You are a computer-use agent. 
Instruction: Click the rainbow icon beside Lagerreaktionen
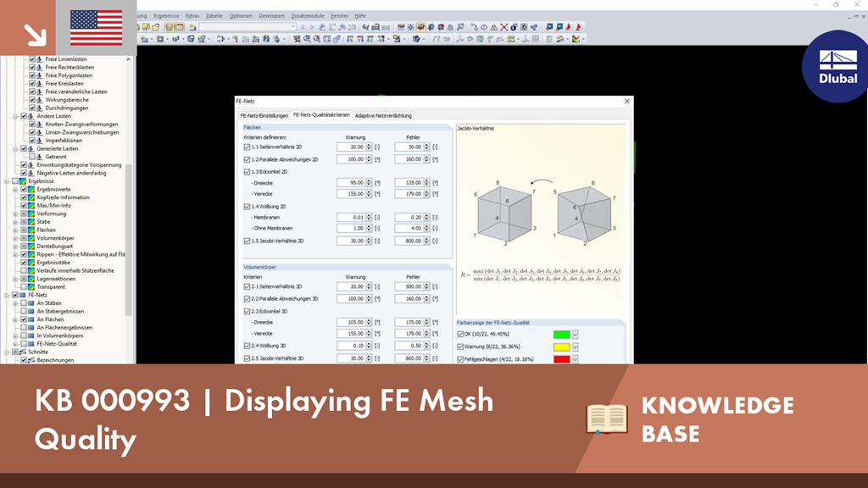[31, 279]
